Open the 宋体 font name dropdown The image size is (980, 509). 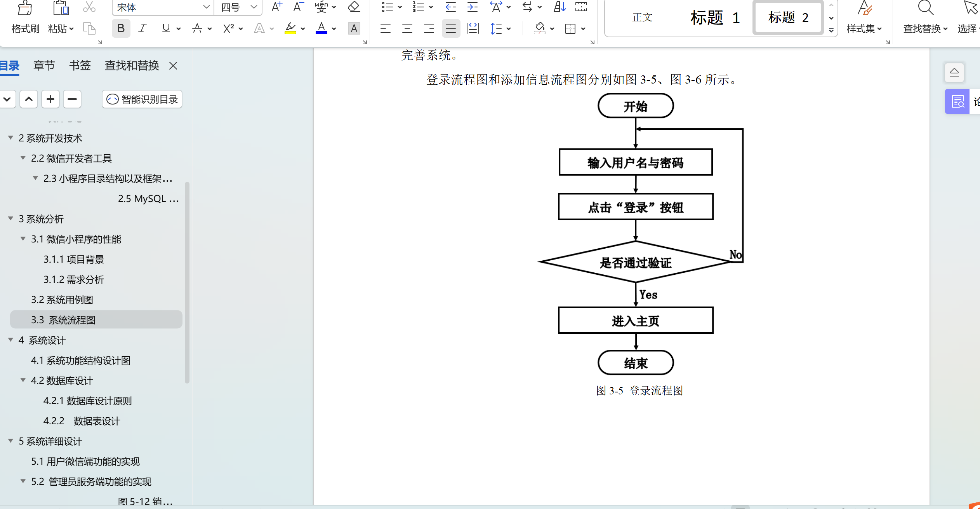[206, 7]
